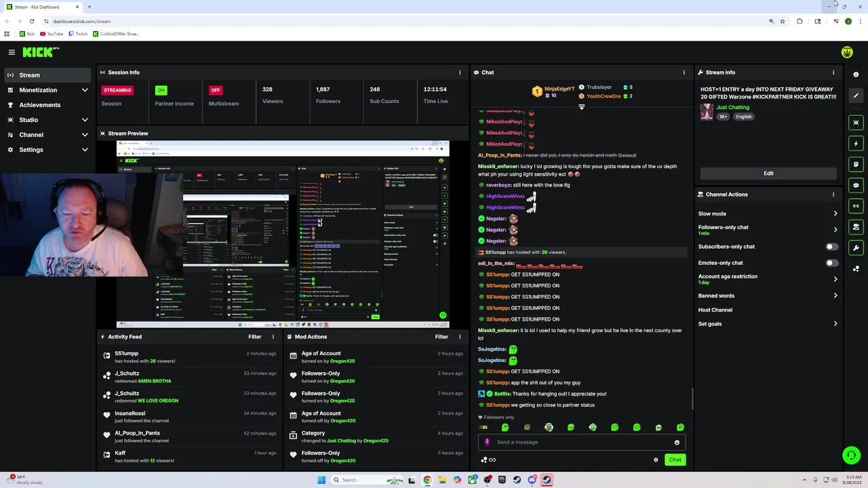Click the Send a message input field
Image resolution: width=868 pixels, height=488 pixels.
pos(583,442)
